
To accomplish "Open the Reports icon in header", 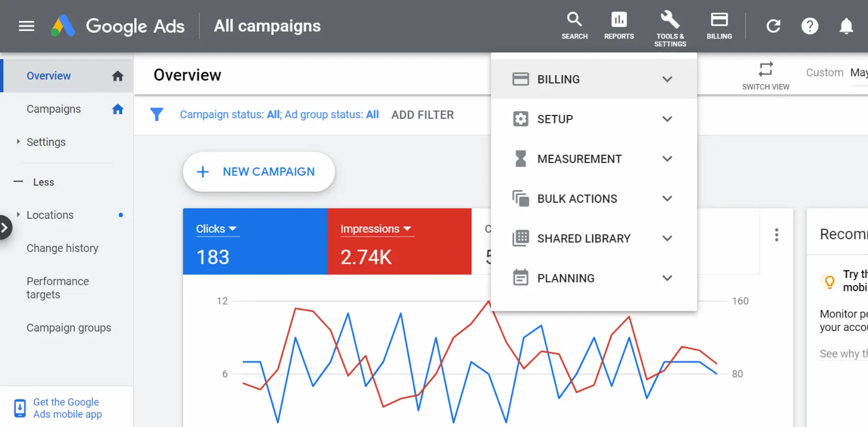I will [x=619, y=20].
